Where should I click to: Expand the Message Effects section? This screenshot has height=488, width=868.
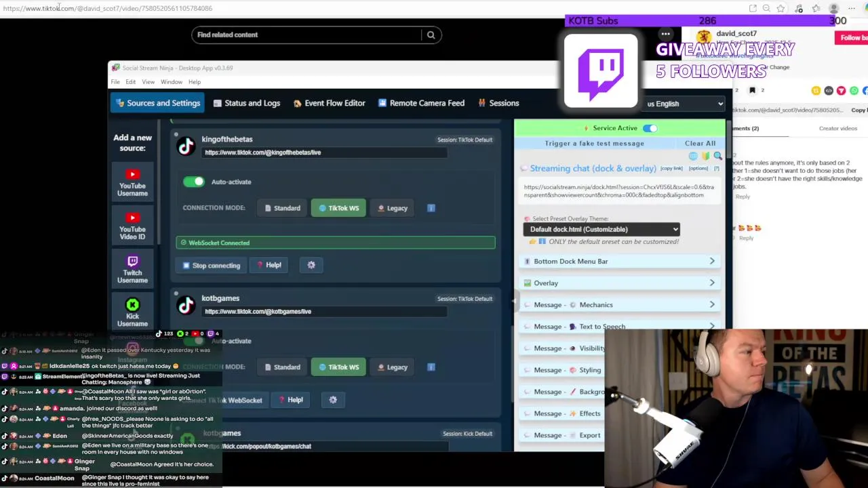[562, 413]
